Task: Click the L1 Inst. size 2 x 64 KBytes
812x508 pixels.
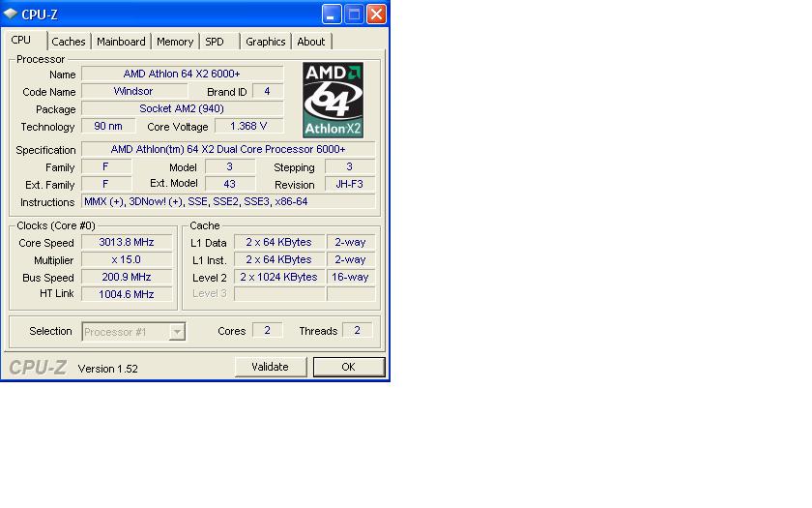Action: tap(279, 259)
